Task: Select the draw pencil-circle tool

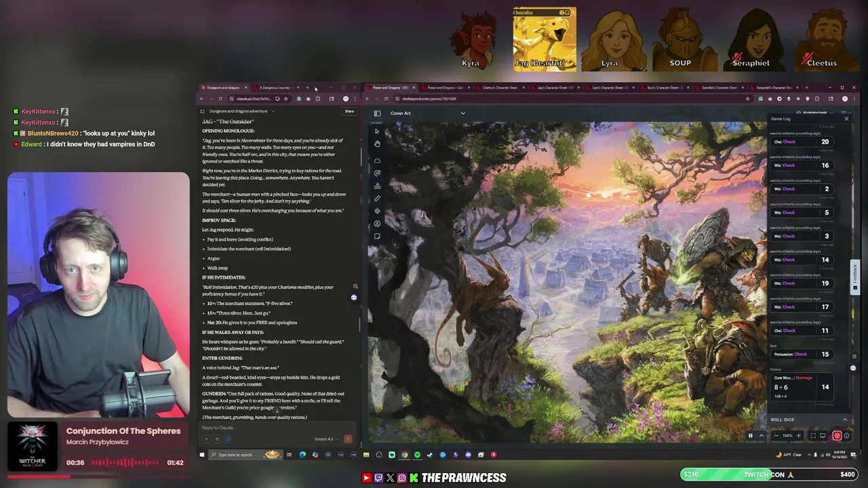Action: coord(377,173)
